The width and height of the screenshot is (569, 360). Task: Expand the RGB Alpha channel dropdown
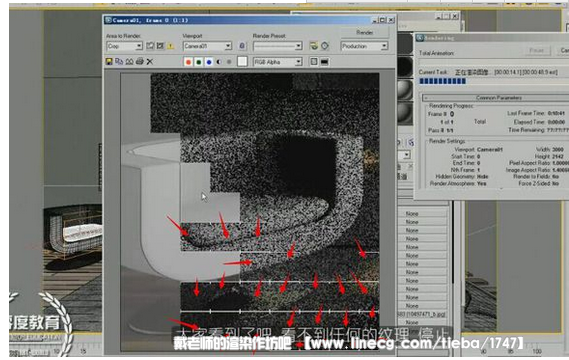pos(278,62)
